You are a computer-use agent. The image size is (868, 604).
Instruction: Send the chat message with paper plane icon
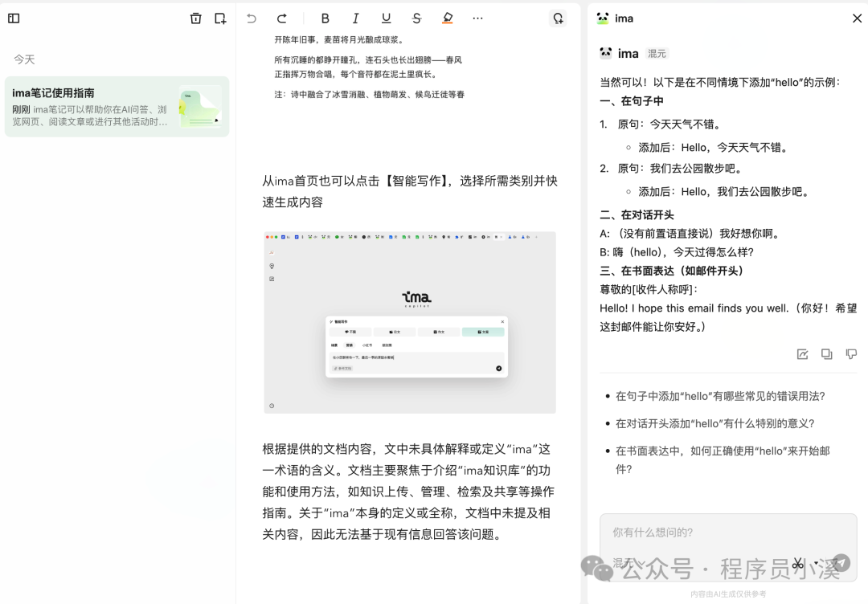pos(841,563)
